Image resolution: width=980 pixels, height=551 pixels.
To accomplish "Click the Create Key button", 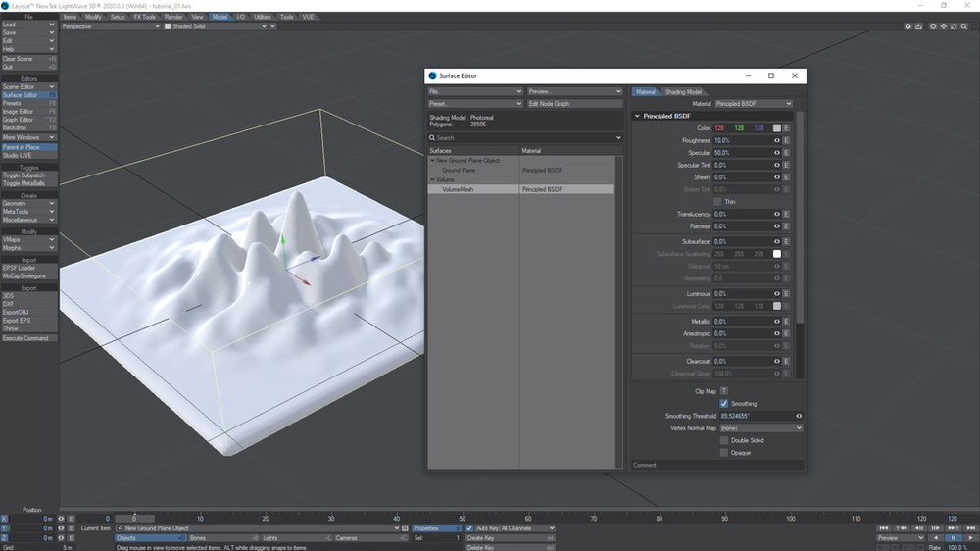I will click(x=510, y=538).
